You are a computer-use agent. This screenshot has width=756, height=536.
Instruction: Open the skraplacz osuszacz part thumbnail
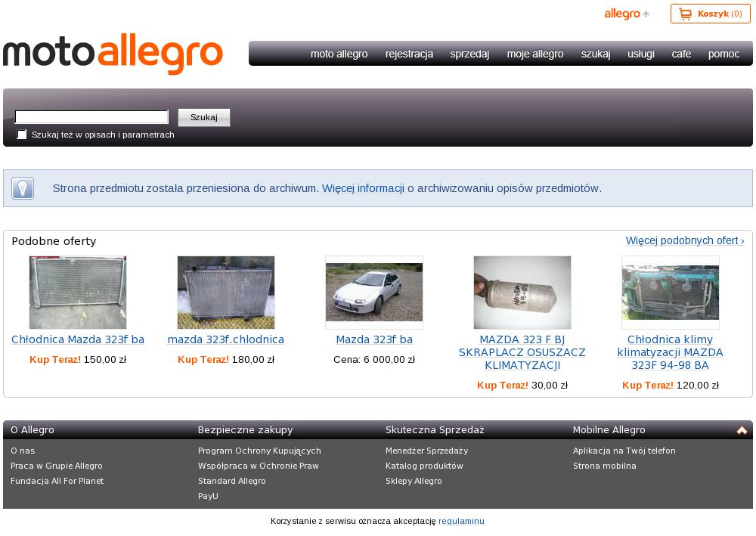[522, 292]
